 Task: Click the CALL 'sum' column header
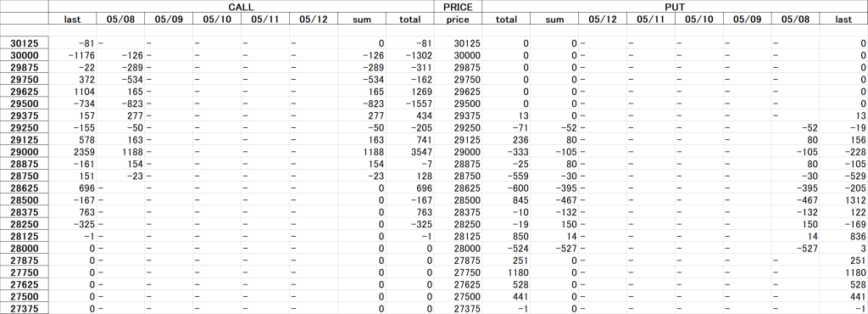pyautogui.click(x=361, y=20)
